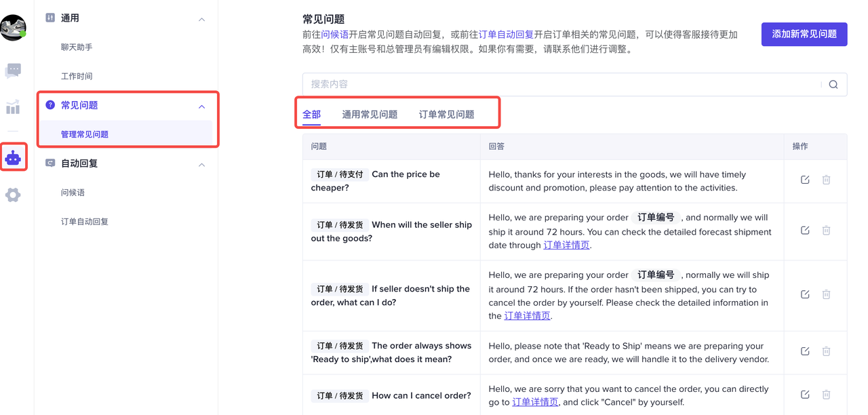868x415 pixels.
Task: Click the search magnifier icon
Action: [833, 85]
